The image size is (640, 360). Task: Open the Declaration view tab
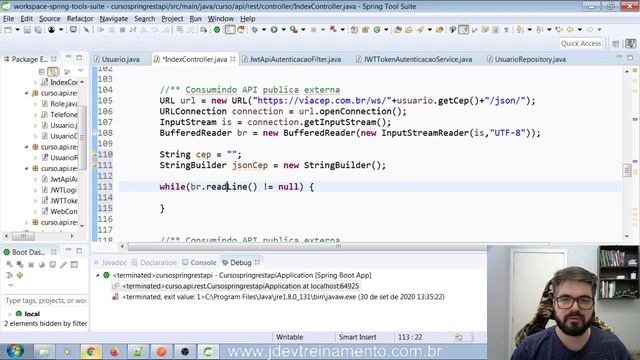(x=154, y=262)
